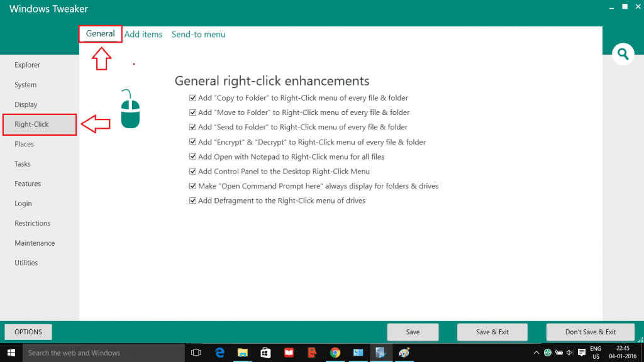
Task: Click the 'Save & Exit' button
Action: [492, 332]
